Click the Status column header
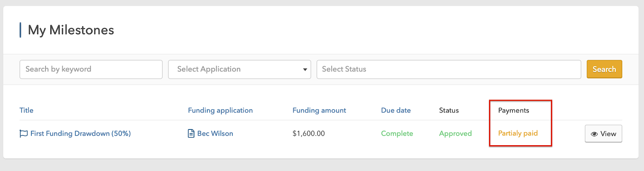This screenshot has height=171, width=644. pyautogui.click(x=449, y=110)
